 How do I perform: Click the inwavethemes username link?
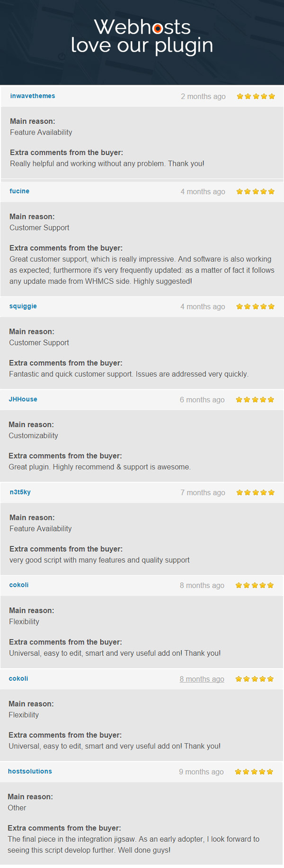coord(33,96)
